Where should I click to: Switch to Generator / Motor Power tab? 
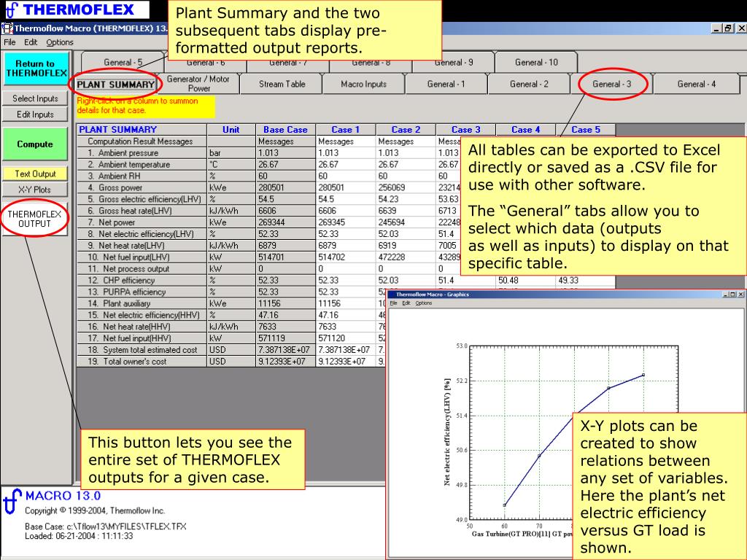[x=198, y=84]
